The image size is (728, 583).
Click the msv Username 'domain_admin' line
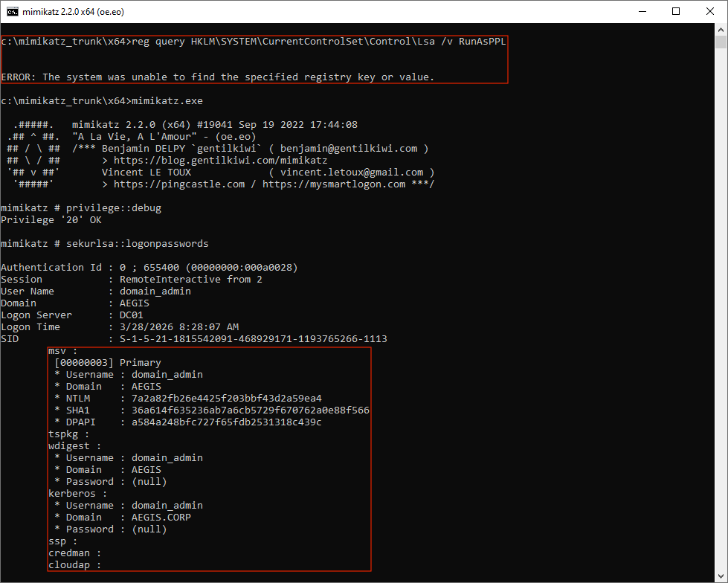point(129,375)
